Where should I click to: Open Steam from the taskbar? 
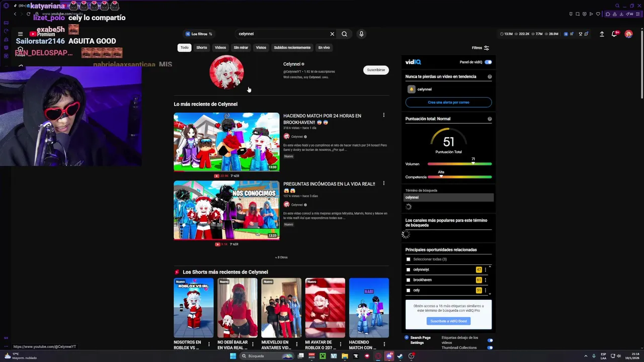pos(400,356)
